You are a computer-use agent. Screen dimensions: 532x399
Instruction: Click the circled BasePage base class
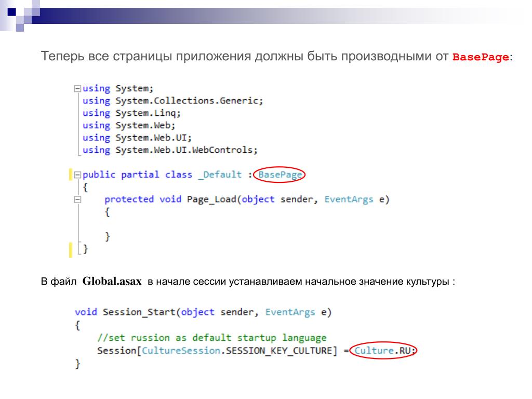280,175
